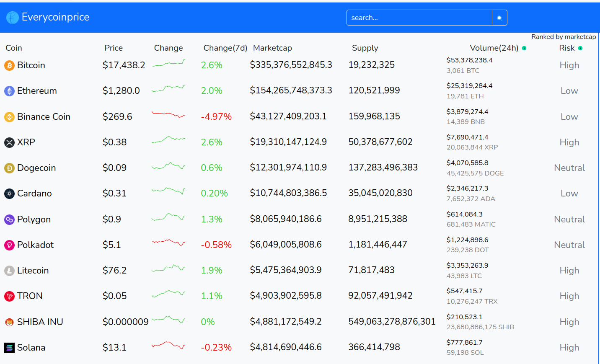The height and width of the screenshot is (364, 600).
Task: Select Bitcoin price $17,438.2
Action: [124, 65]
